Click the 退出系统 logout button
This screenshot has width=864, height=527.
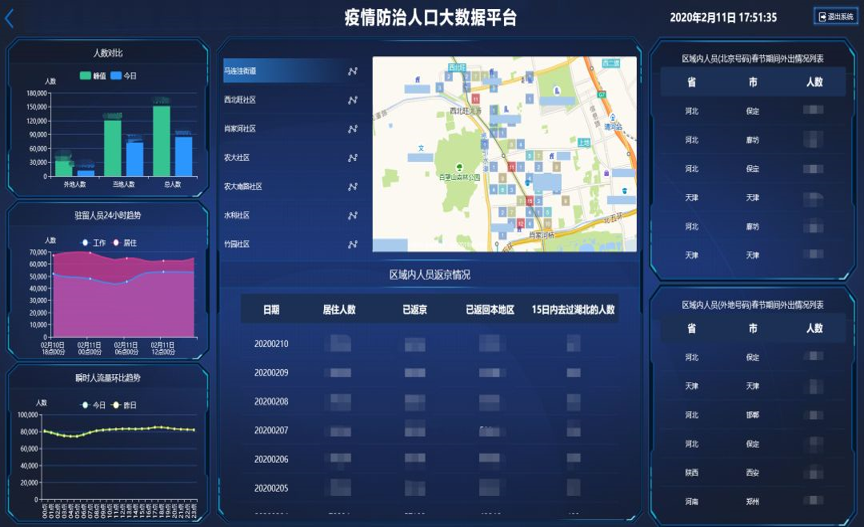pos(835,17)
